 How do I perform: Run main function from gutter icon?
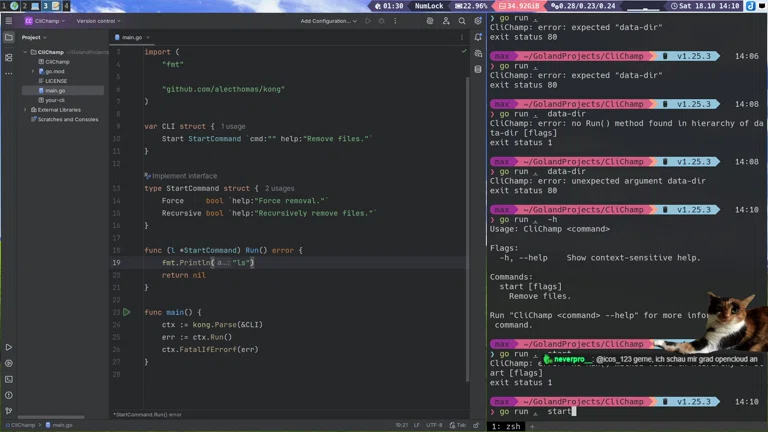tap(127, 312)
